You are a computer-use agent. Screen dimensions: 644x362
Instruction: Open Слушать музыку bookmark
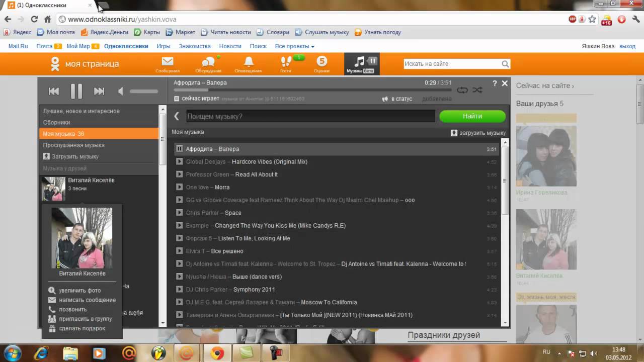click(322, 32)
